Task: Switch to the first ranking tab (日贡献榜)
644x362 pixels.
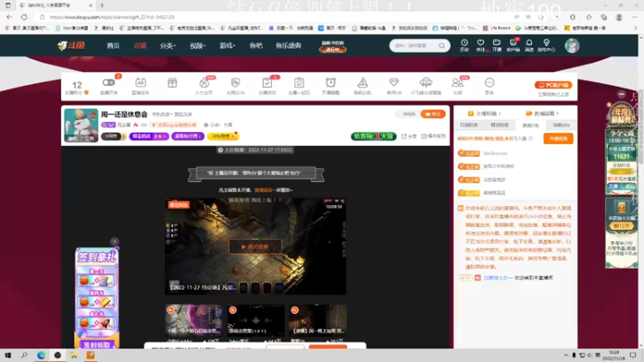Action: (469, 125)
